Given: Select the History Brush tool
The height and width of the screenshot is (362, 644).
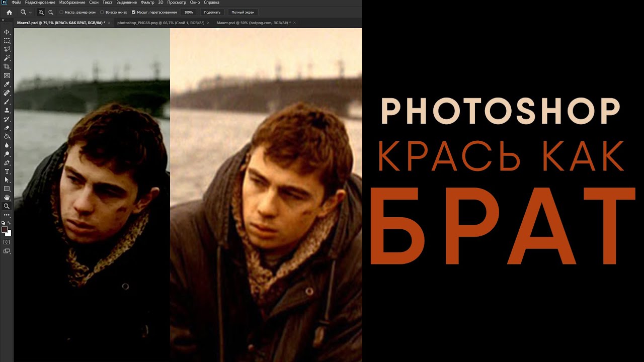Looking at the screenshot, I should click(7, 119).
